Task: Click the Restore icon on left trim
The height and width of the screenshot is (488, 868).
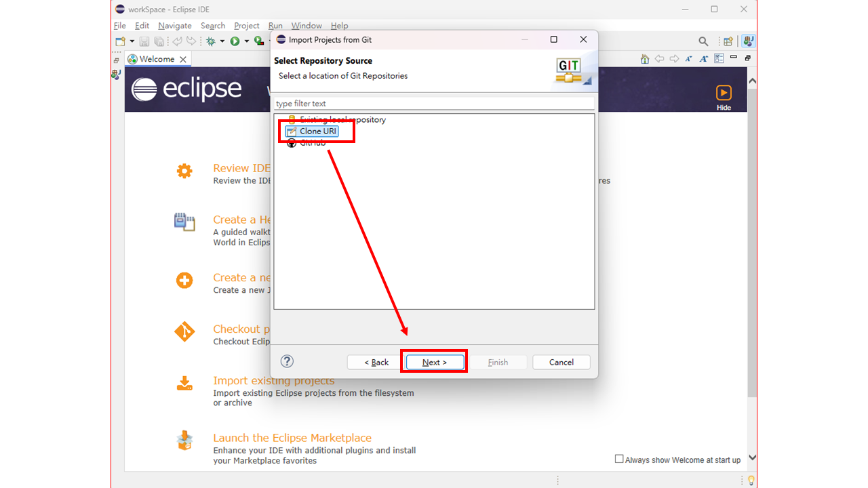Action: point(116,60)
